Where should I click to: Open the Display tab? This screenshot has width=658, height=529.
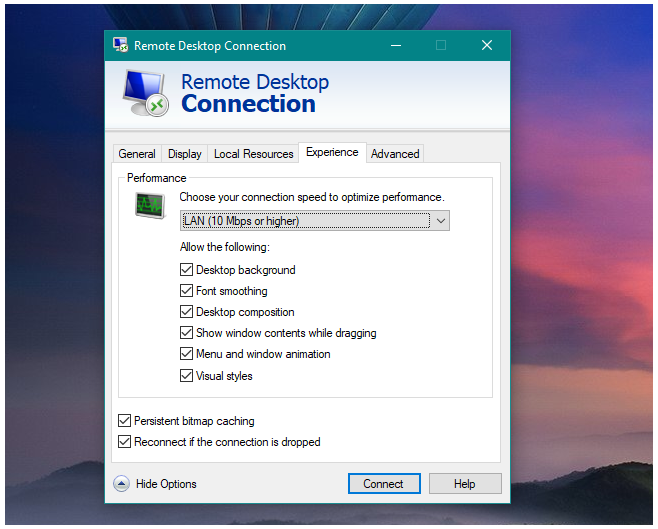pos(185,154)
